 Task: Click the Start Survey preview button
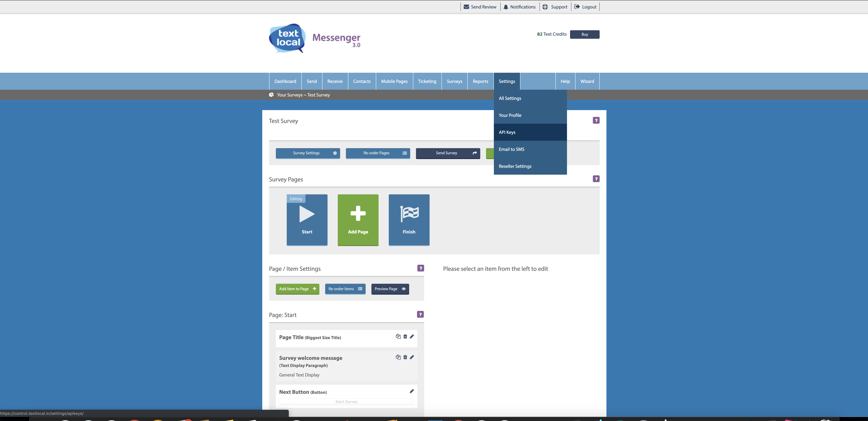(346, 401)
